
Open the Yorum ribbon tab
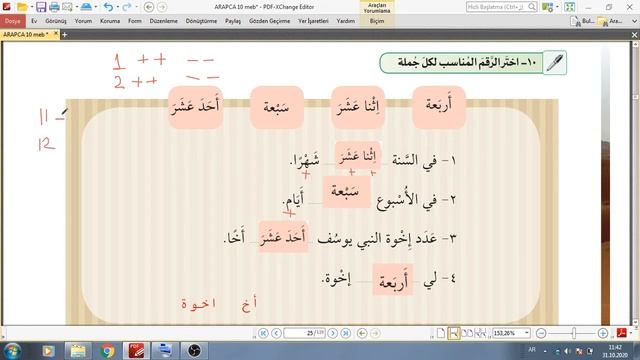click(83, 21)
